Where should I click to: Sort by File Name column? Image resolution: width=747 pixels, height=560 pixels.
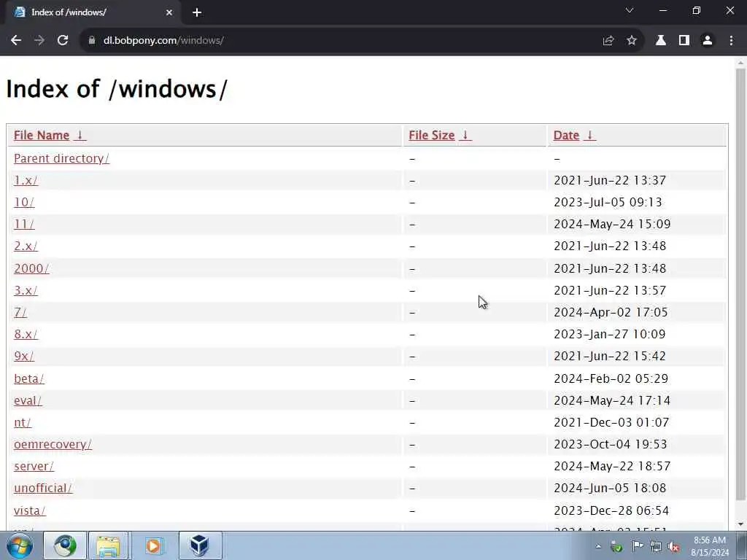tap(50, 135)
